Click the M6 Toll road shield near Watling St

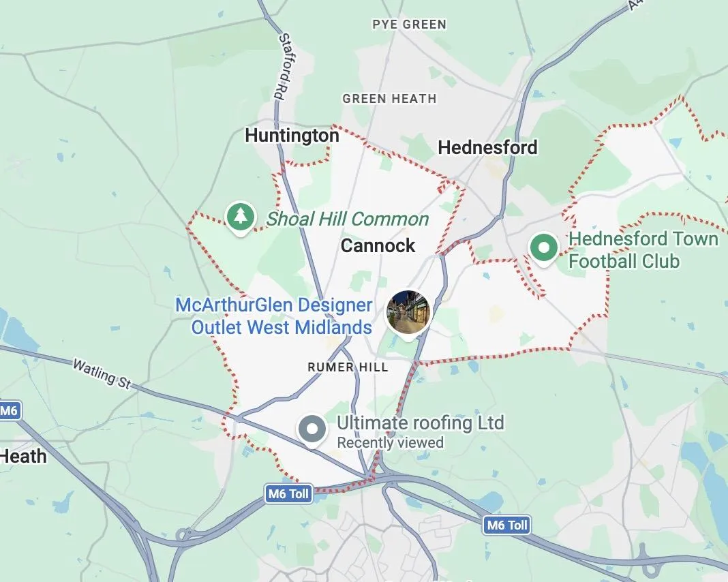(288, 493)
